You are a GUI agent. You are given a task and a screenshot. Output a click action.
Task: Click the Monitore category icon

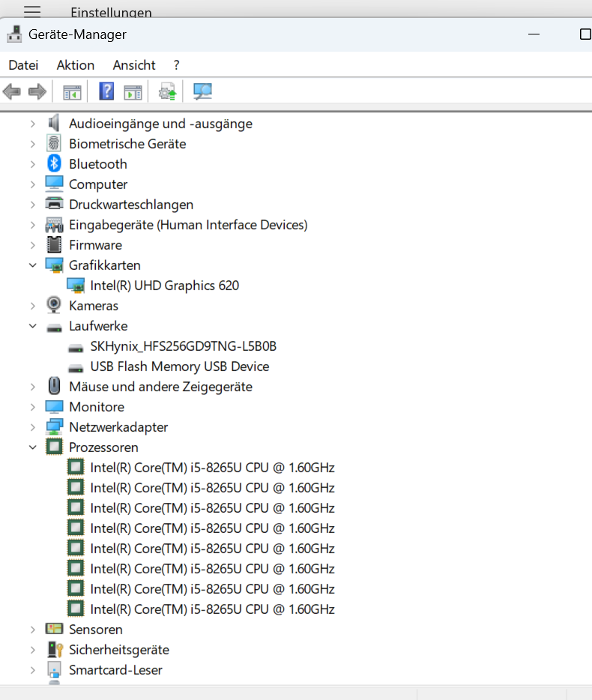click(54, 407)
